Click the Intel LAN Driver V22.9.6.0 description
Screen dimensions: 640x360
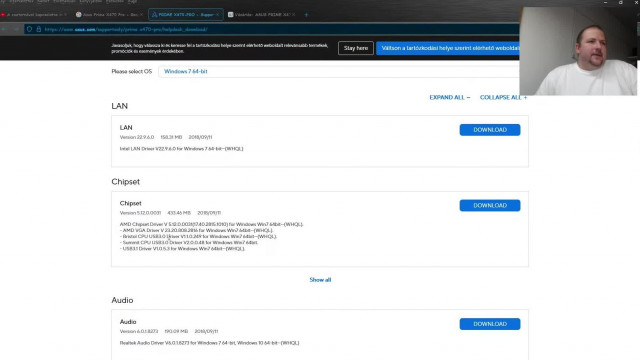[181, 149]
